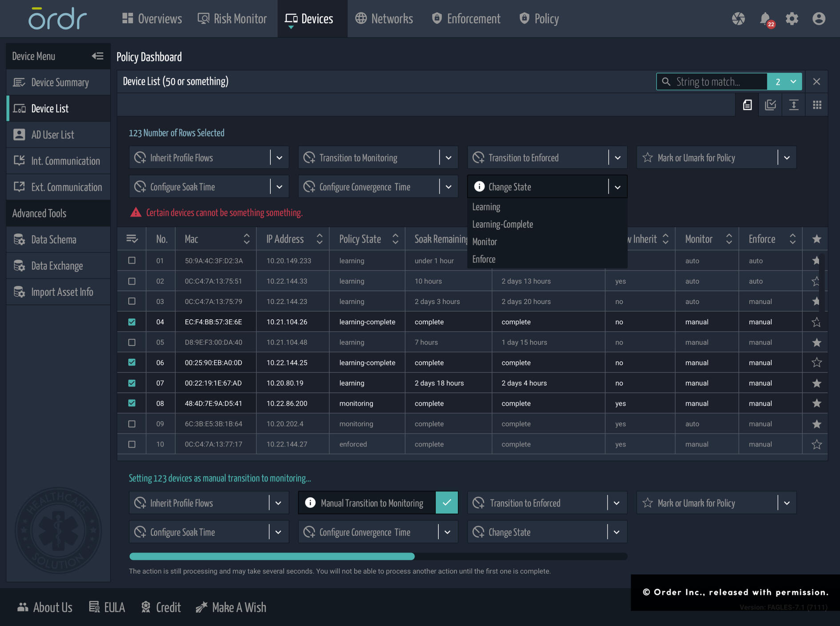The image size is (840, 626).
Task: Select Monitor from the Change State menu
Action: click(x=484, y=242)
